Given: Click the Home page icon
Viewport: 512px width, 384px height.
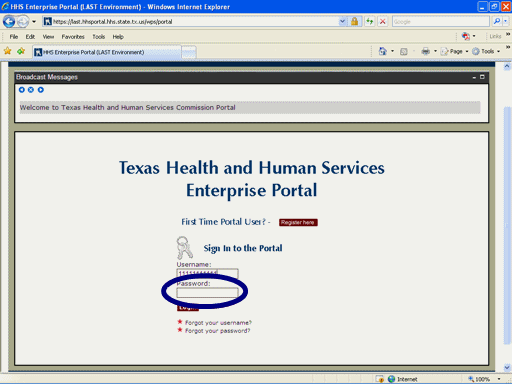Looking at the screenshot, I should [x=383, y=51].
